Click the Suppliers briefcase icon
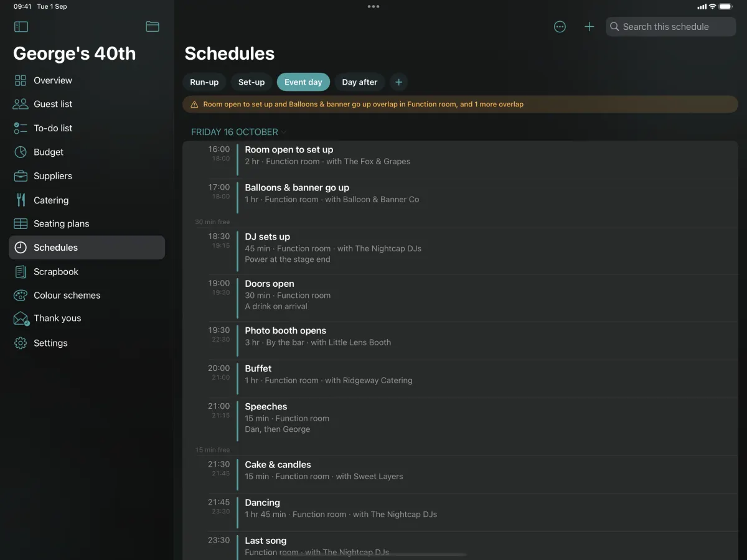This screenshot has width=747, height=560. tap(21, 176)
